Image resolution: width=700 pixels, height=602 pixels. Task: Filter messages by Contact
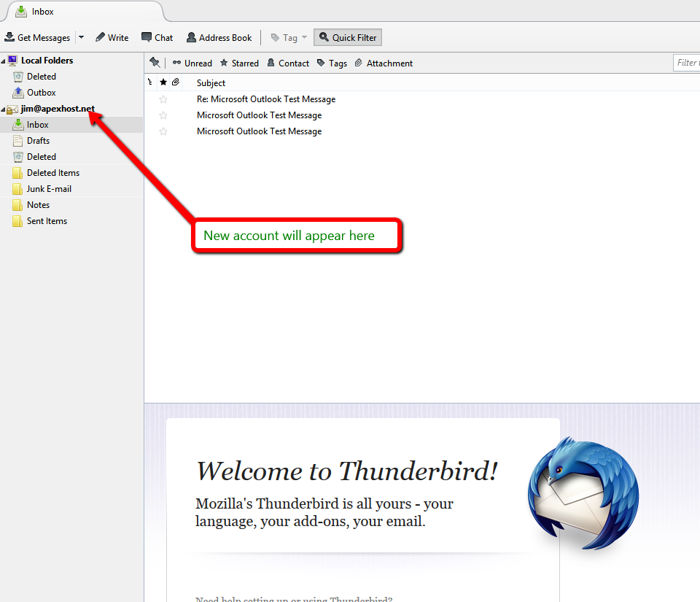point(288,63)
